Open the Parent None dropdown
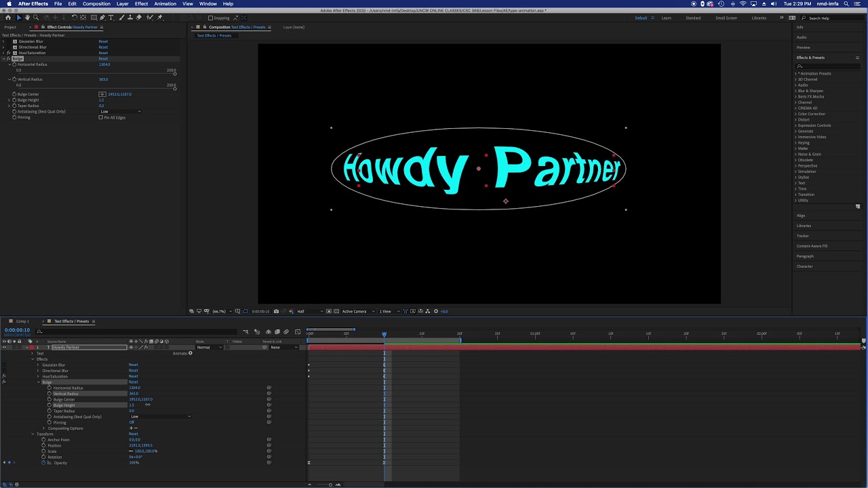Screen dimensions: 868x488 pyautogui.click(x=285, y=347)
